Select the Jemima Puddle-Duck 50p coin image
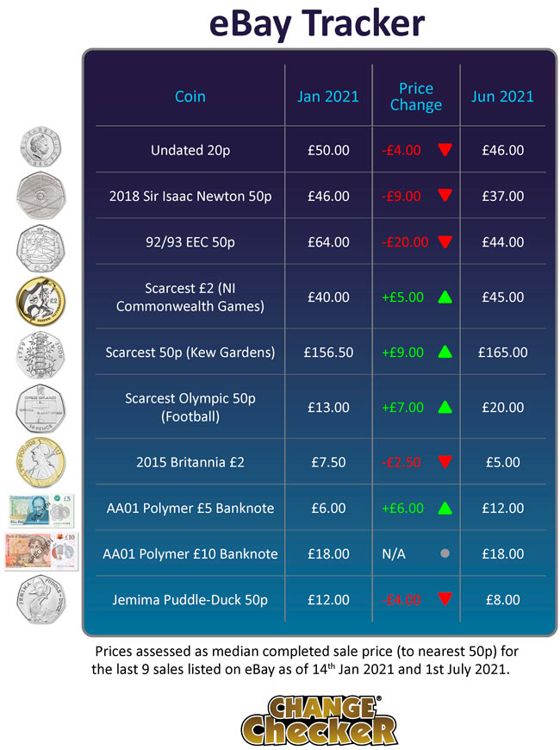The height and width of the screenshot is (750, 560). [41, 599]
